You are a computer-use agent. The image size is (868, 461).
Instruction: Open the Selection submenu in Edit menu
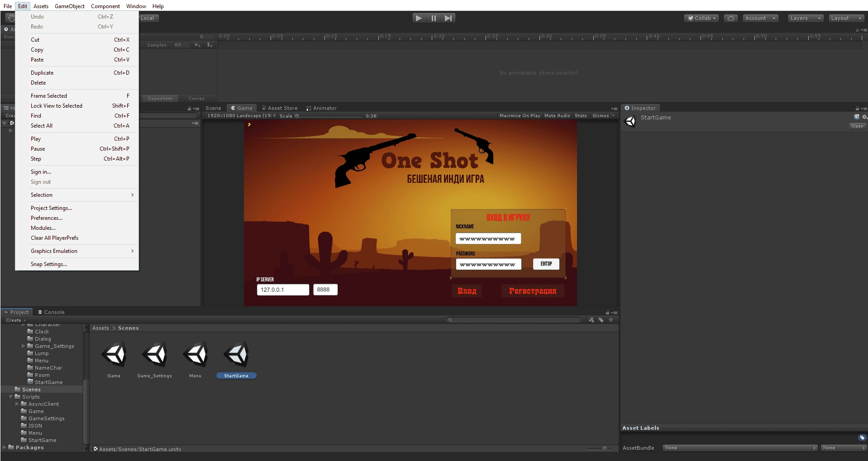77,195
